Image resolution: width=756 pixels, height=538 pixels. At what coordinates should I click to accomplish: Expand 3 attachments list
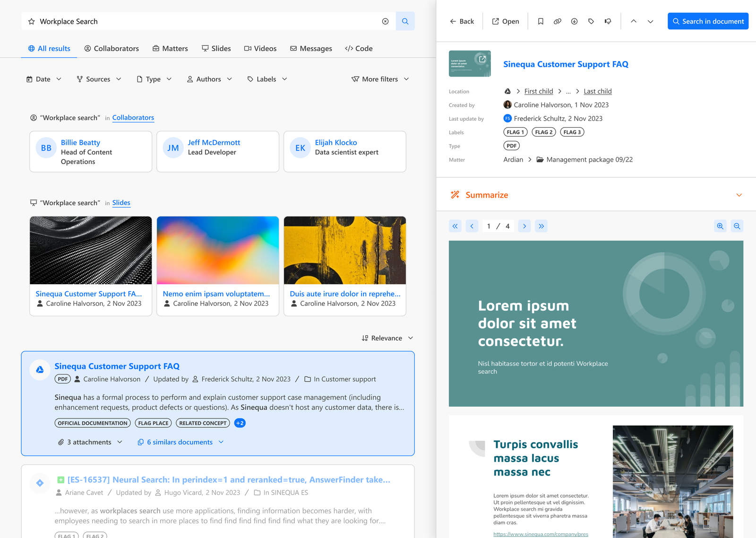[x=90, y=442]
